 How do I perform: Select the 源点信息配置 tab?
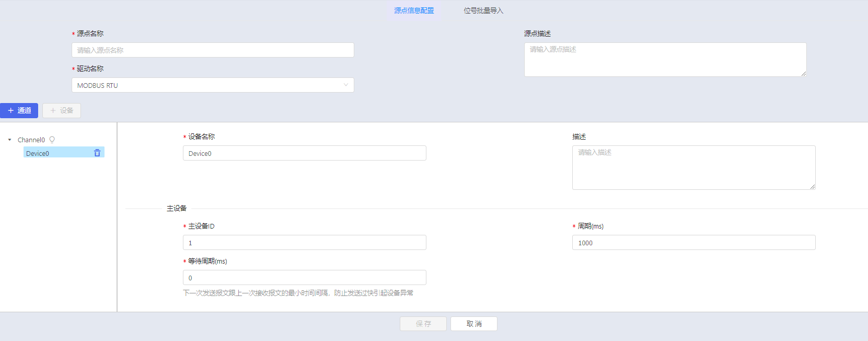click(414, 10)
